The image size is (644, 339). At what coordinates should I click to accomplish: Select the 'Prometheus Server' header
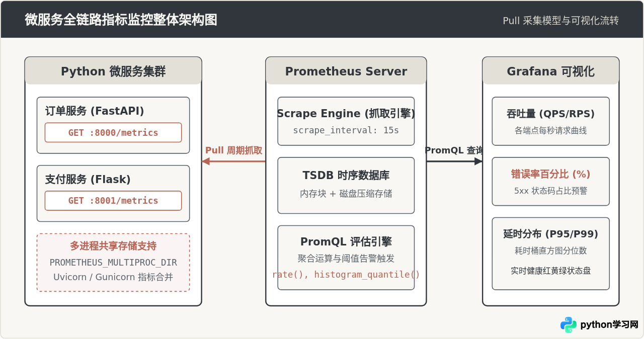(346, 71)
